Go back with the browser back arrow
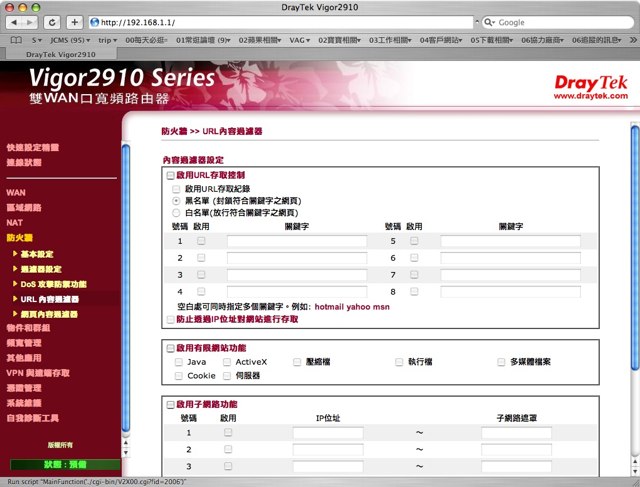This screenshot has height=487, width=640. coord(14,22)
